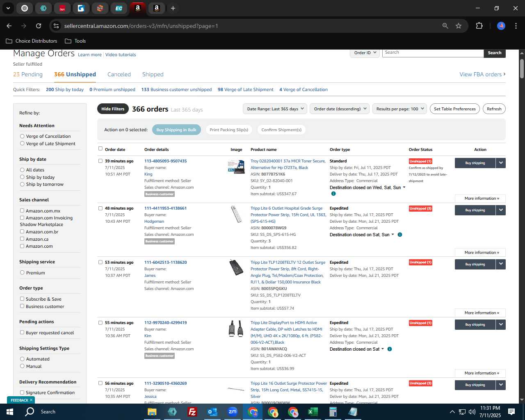This screenshot has height=420, width=525.
Task: Click the Troy MICR Toner product thumbnail
Action: (x=236, y=167)
